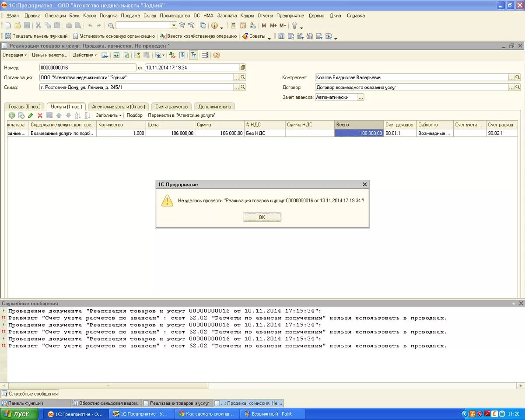Open the document help question-mark icon
The height and width of the screenshot is (420, 525).
(216, 55)
